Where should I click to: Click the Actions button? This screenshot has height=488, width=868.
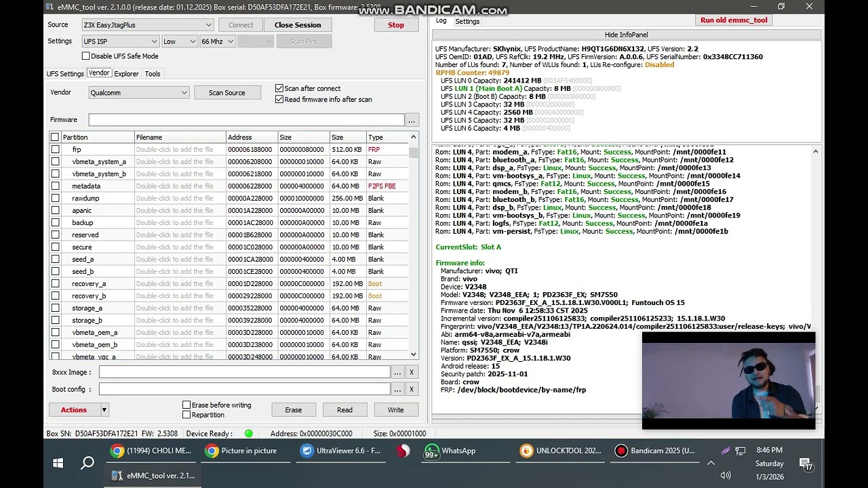(x=74, y=409)
